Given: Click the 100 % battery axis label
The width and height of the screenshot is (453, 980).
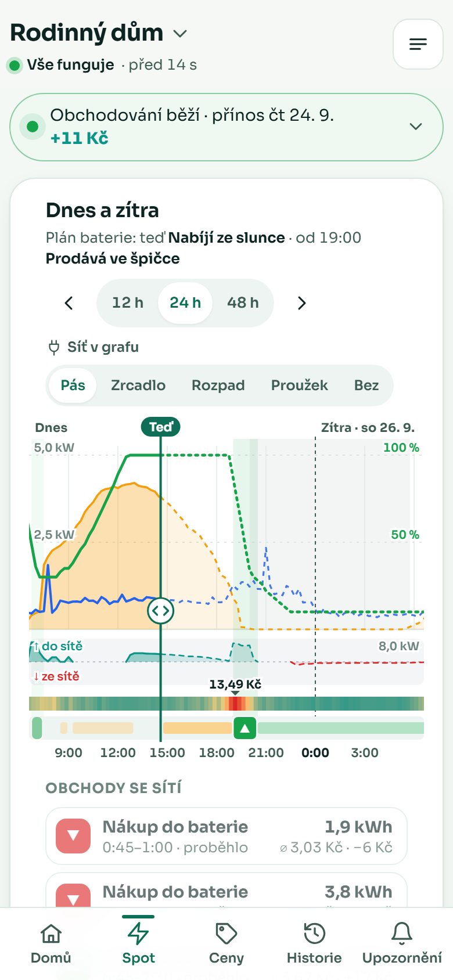Looking at the screenshot, I should pyautogui.click(x=401, y=448).
